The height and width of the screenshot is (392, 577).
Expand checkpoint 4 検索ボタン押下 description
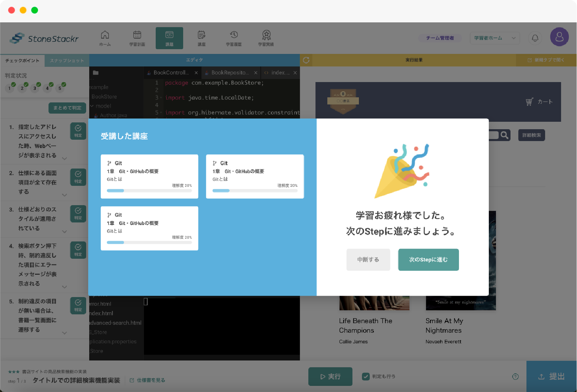[64, 287]
